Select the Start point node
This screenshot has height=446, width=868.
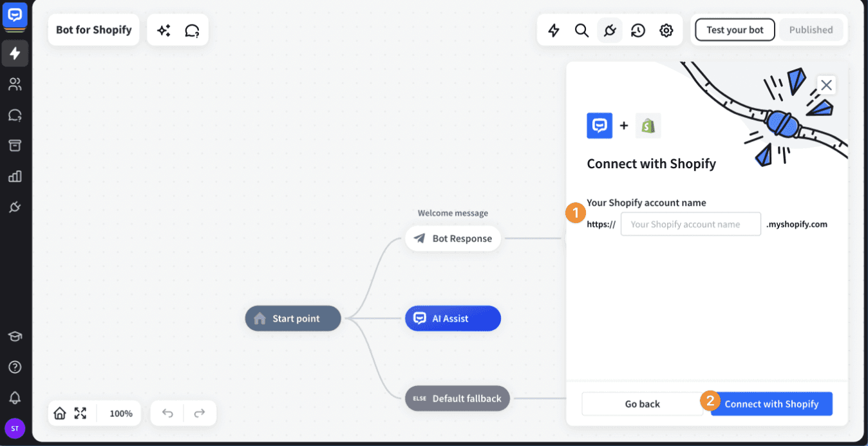click(293, 318)
